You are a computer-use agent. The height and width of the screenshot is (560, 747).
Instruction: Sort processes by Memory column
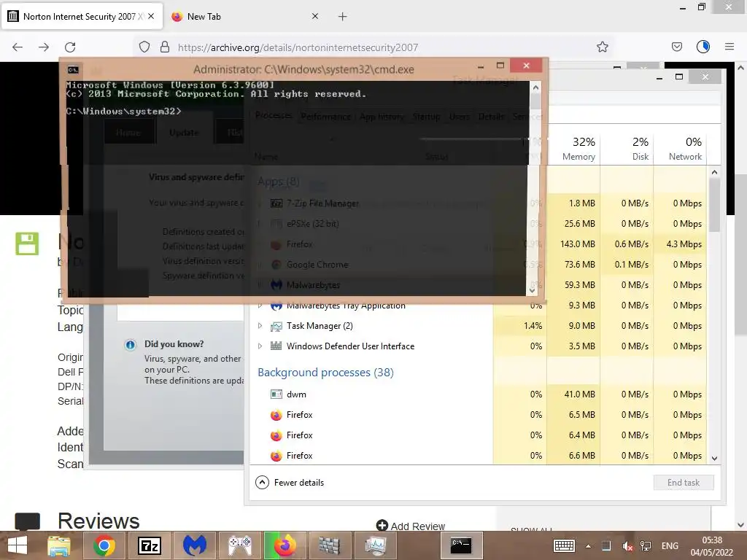[x=574, y=149]
